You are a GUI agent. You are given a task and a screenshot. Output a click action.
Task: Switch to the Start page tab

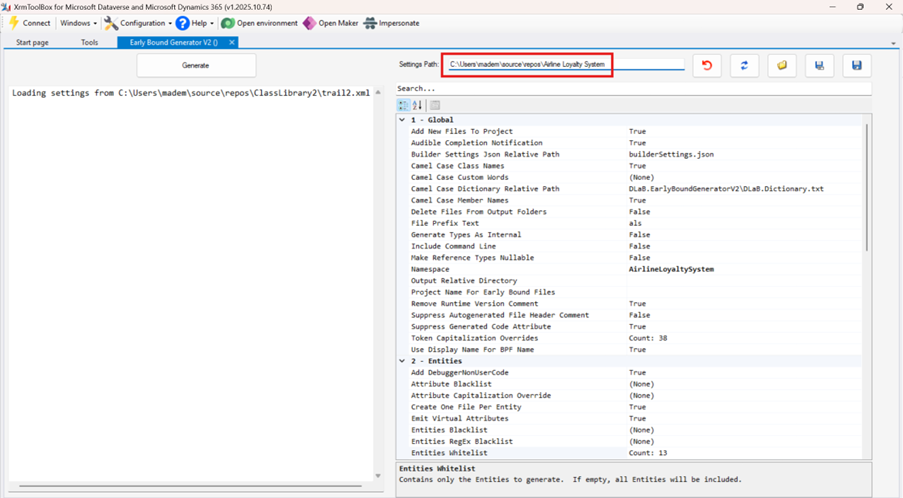[32, 43]
